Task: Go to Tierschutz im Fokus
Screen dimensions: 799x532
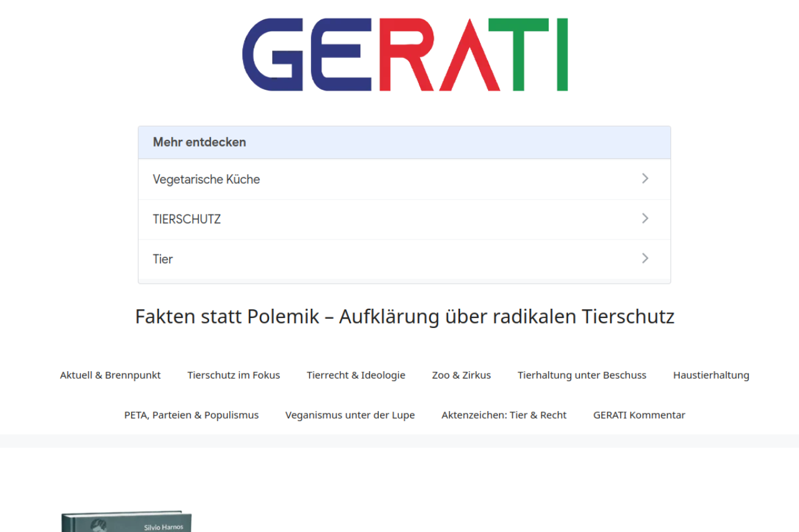Action: (x=233, y=375)
